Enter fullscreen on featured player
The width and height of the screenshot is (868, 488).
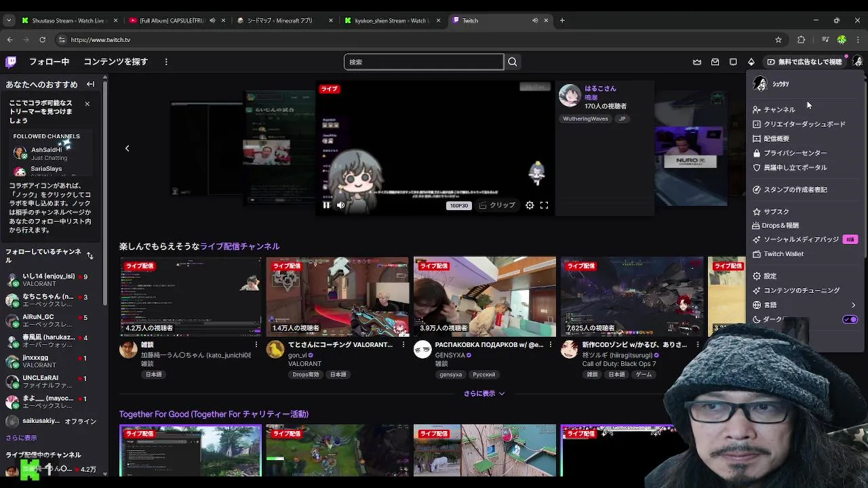click(544, 205)
